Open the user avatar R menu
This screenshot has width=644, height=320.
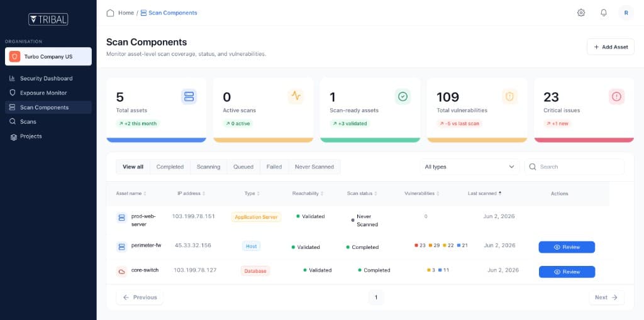pos(626,13)
